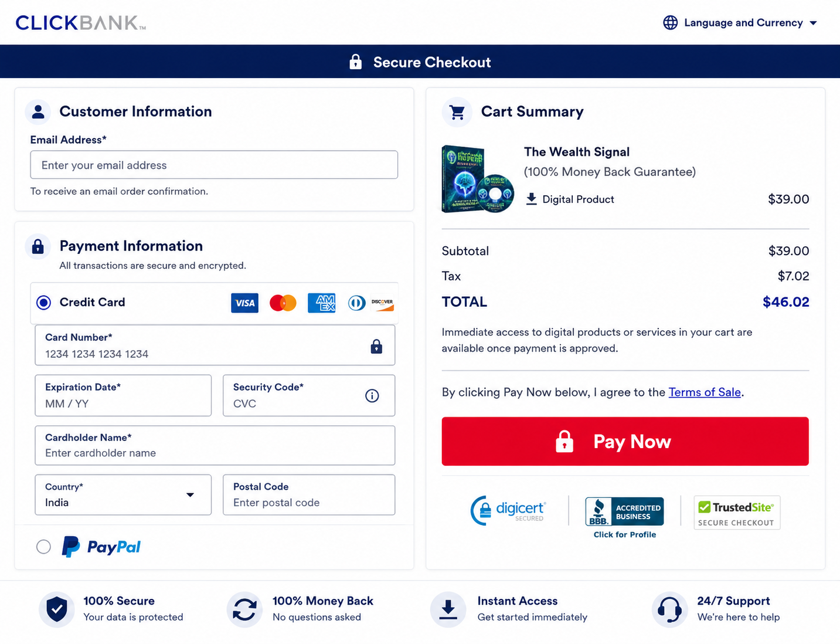Click the security code info icon
840x644 pixels.
click(372, 396)
